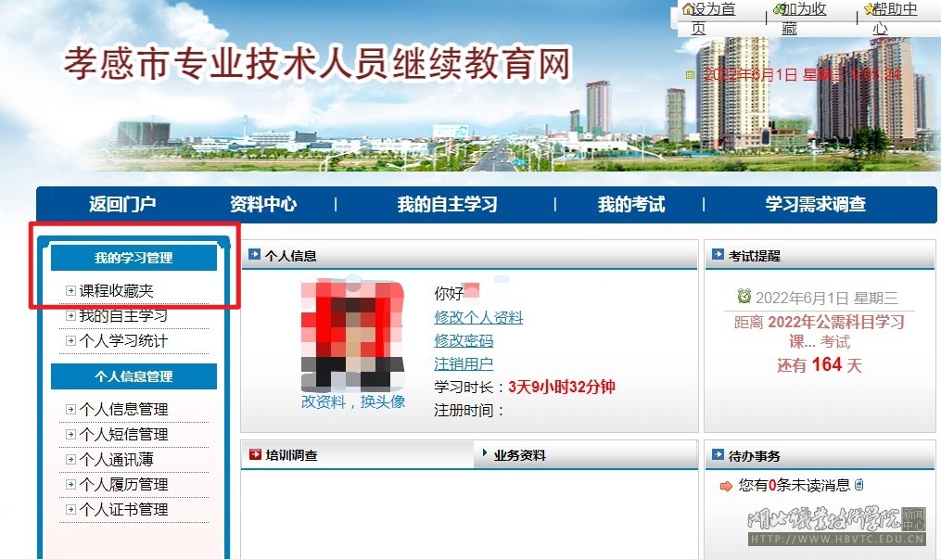The height and width of the screenshot is (560, 941).
Task: Open 我的考试 in the navigation bar
Action: [x=630, y=205]
